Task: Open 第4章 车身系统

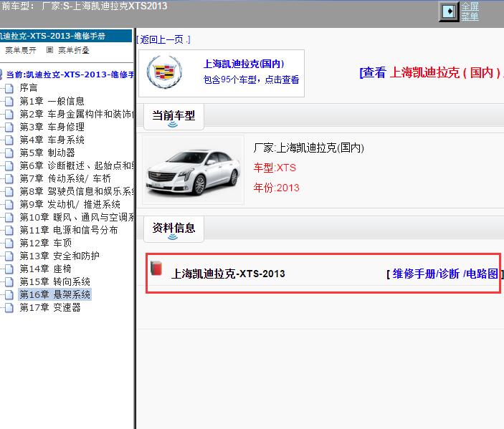Action: pos(52,140)
